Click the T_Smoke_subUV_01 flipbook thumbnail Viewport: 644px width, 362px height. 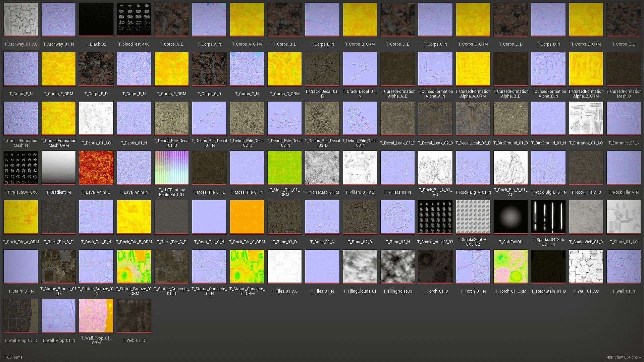pos(435,217)
